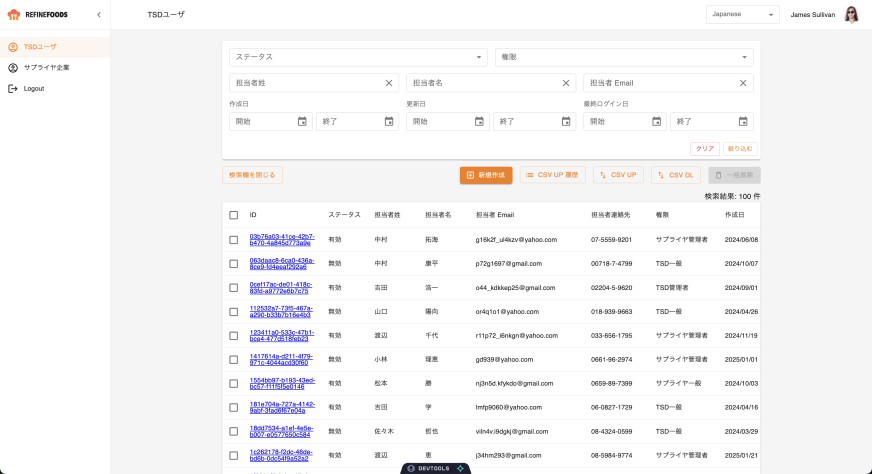This screenshot has height=474, width=872.
Task: Expand the ステータス dropdown
Action: tap(357, 57)
